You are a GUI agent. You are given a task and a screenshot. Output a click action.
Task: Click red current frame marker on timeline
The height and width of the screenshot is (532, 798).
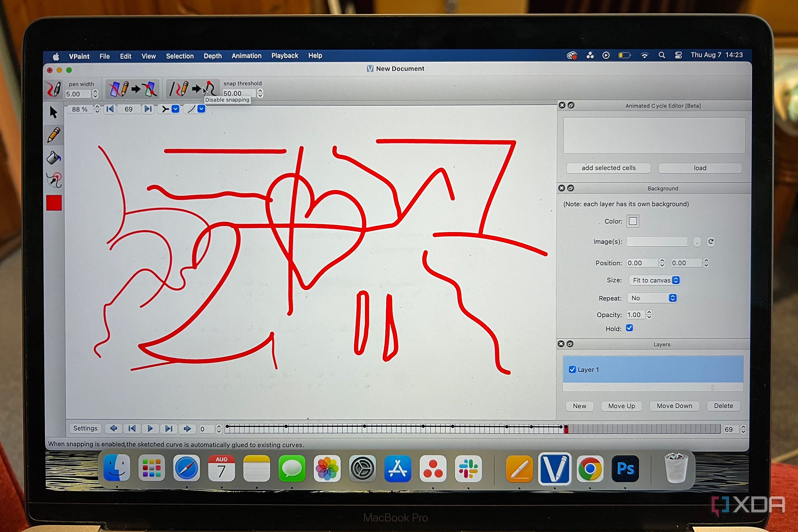[x=566, y=429]
